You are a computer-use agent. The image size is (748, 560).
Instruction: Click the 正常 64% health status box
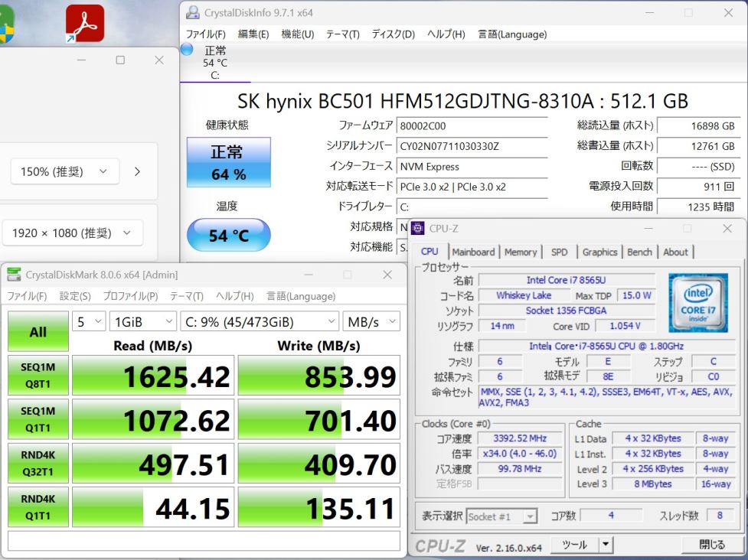(x=228, y=162)
